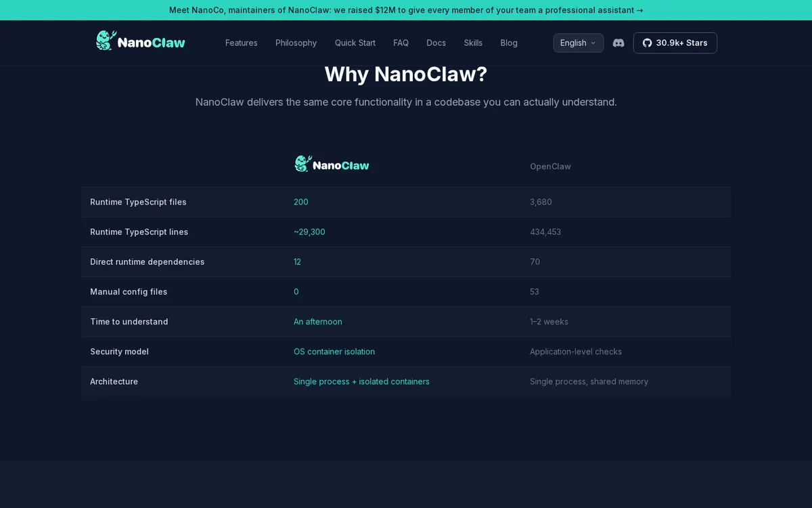Select the OpenClaw dependencies value 70
Image resolution: width=812 pixels, height=508 pixels.
pos(535,261)
